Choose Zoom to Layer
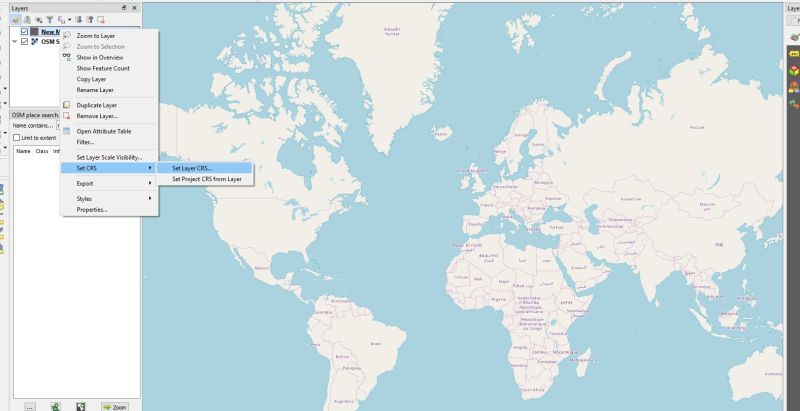 [95, 36]
